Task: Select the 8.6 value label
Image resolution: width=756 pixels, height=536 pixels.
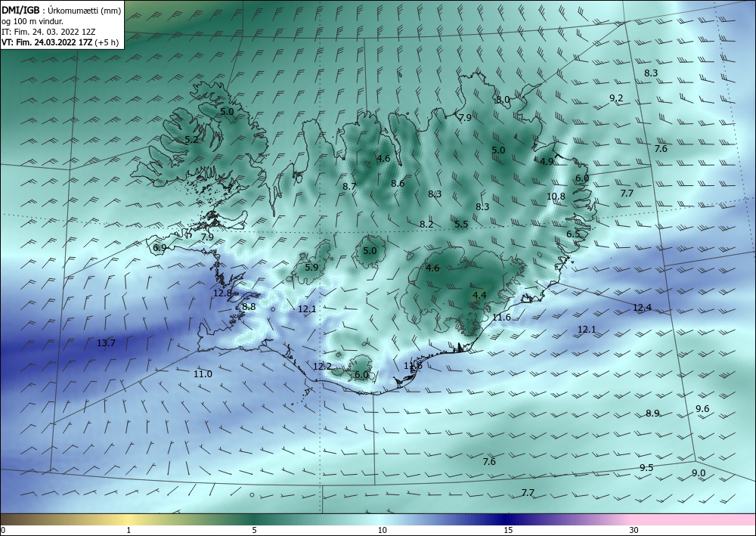Action: (398, 183)
